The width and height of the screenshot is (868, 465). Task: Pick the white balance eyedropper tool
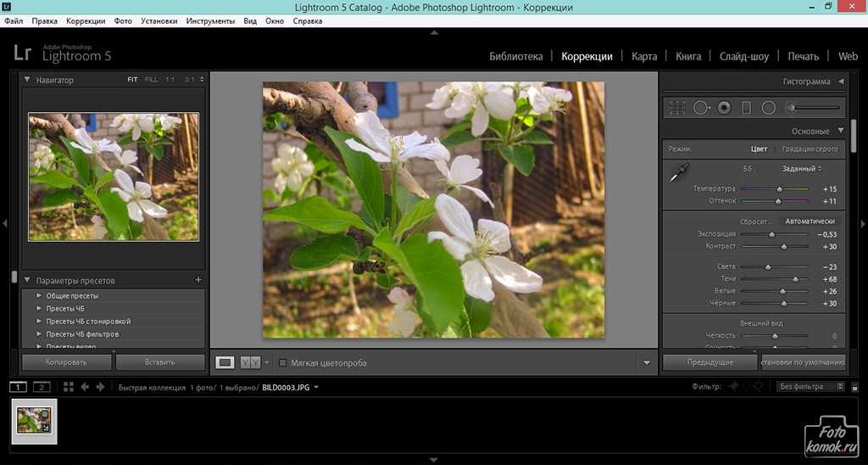coord(677,173)
